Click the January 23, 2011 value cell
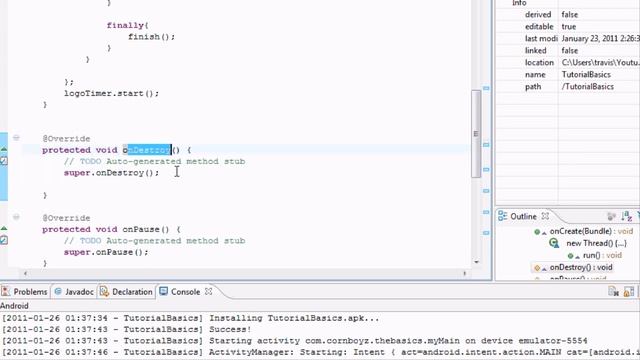Viewport: 640px width, 360px height. point(600,38)
